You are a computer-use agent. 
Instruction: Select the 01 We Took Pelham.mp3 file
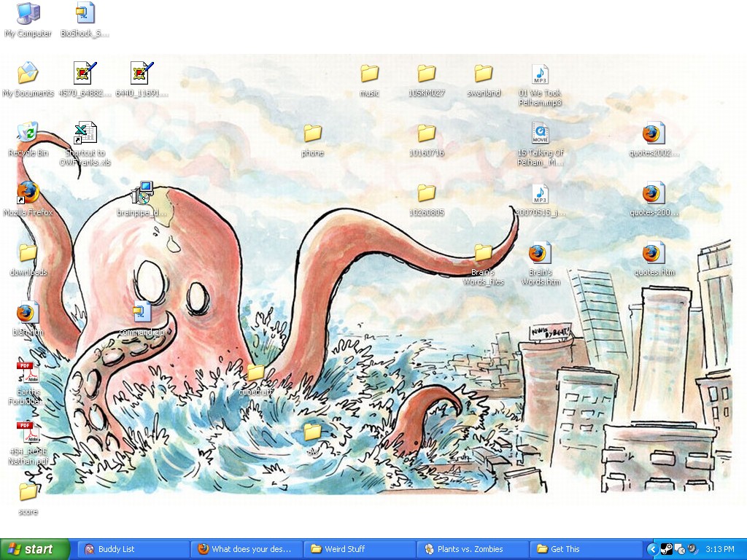click(x=540, y=74)
